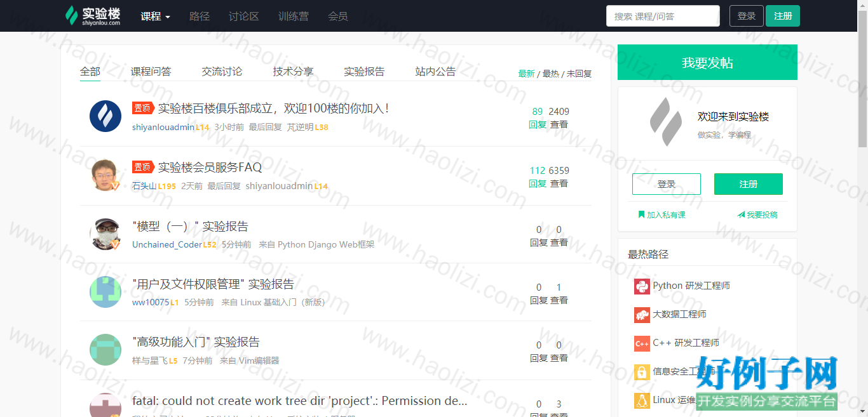Viewport: 868px width, 417px height.
Task: Switch to the 课程问答 tab
Action: click(151, 72)
